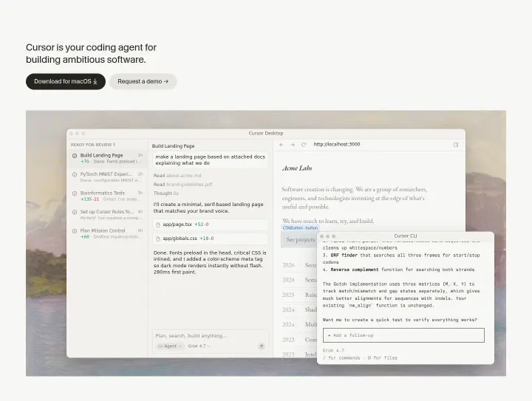
Task: Click the Acme Labs heading in the preview
Action: coord(297,168)
